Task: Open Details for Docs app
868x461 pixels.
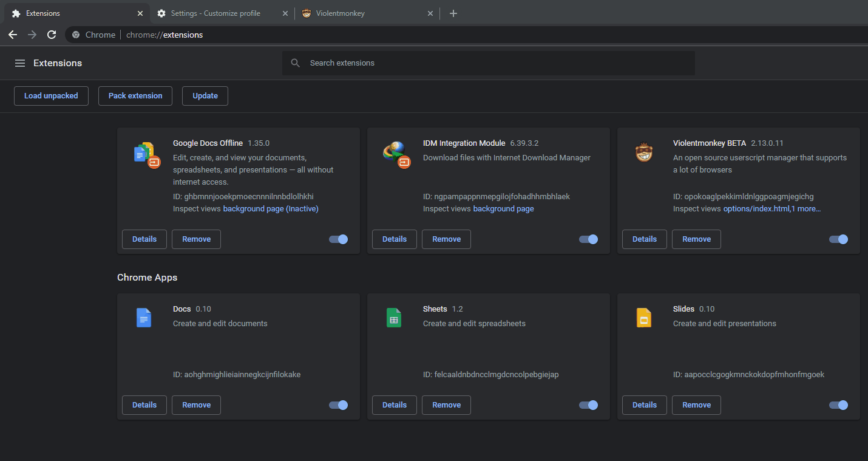Action: pyautogui.click(x=144, y=405)
